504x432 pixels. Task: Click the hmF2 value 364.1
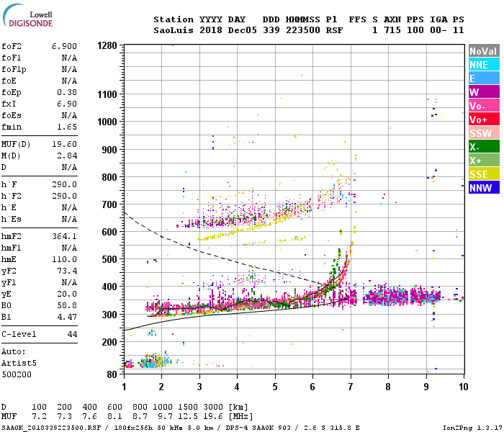[64, 236]
